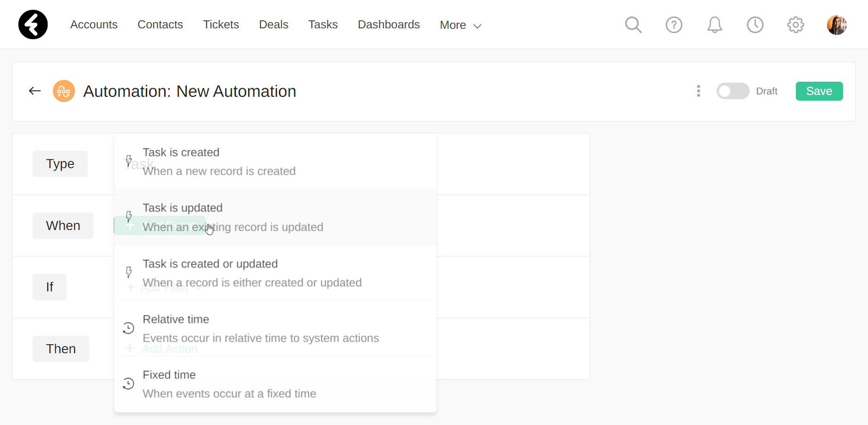Click the app logo icon
868x425 pixels.
[x=33, y=25]
